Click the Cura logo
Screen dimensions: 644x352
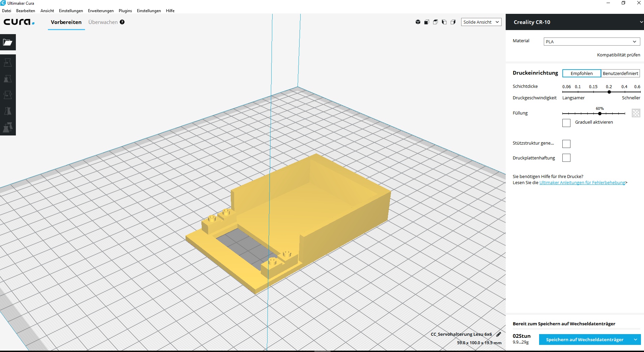coord(19,22)
